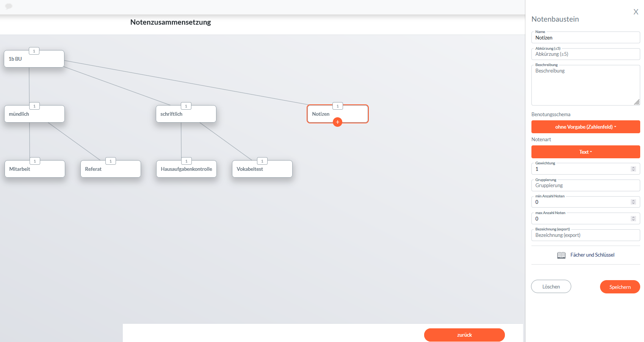Click the weight badge above Referat node
The height and width of the screenshot is (342, 644).
pyautogui.click(x=110, y=161)
